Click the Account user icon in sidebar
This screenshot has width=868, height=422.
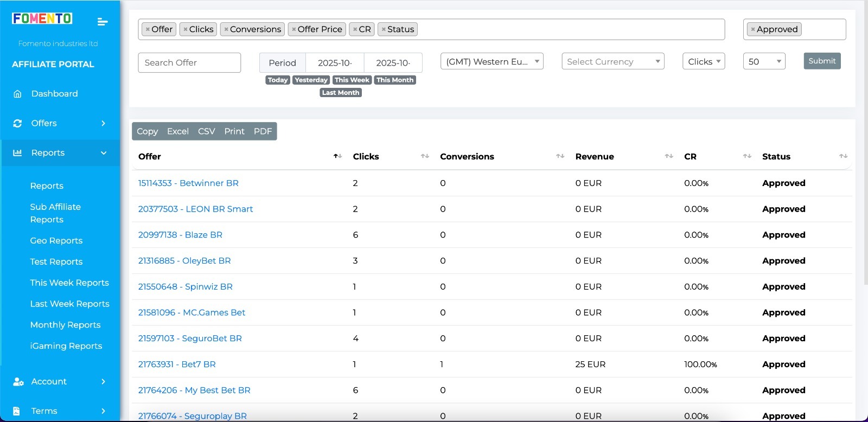click(x=18, y=382)
